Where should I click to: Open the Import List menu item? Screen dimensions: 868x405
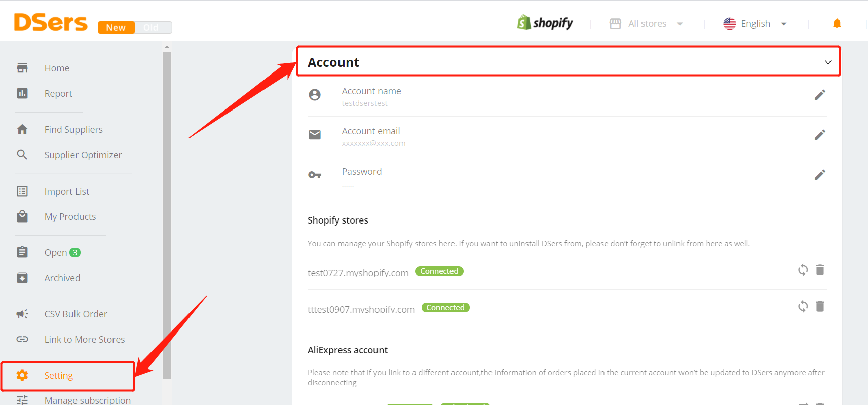click(66, 191)
